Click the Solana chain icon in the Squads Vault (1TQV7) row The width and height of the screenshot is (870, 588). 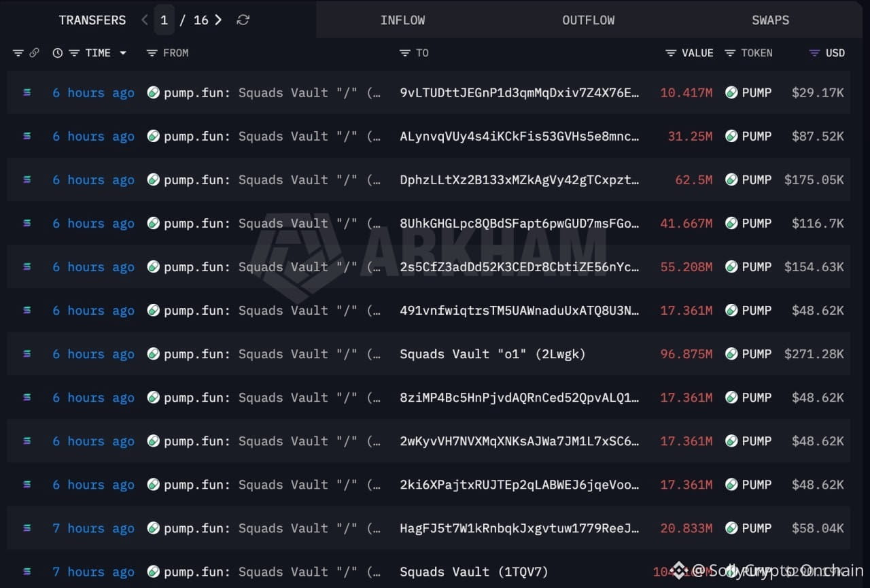point(27,572)
